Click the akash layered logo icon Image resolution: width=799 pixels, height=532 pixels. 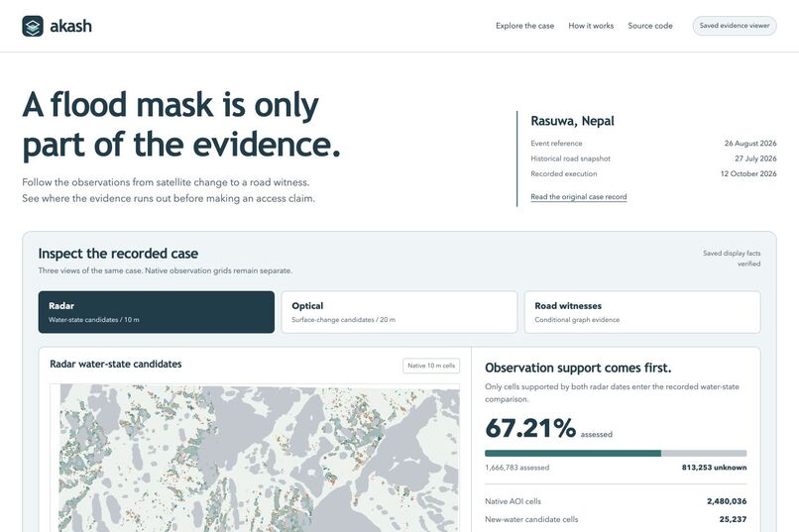[x=33, y=26]
